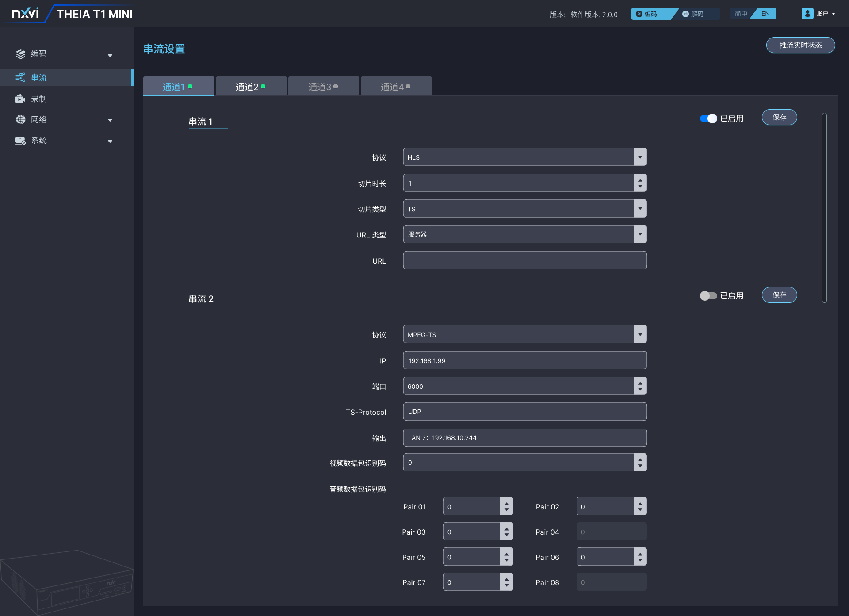Click the 解码 decode mode icon
849x616 pixels.
point(685,14)
